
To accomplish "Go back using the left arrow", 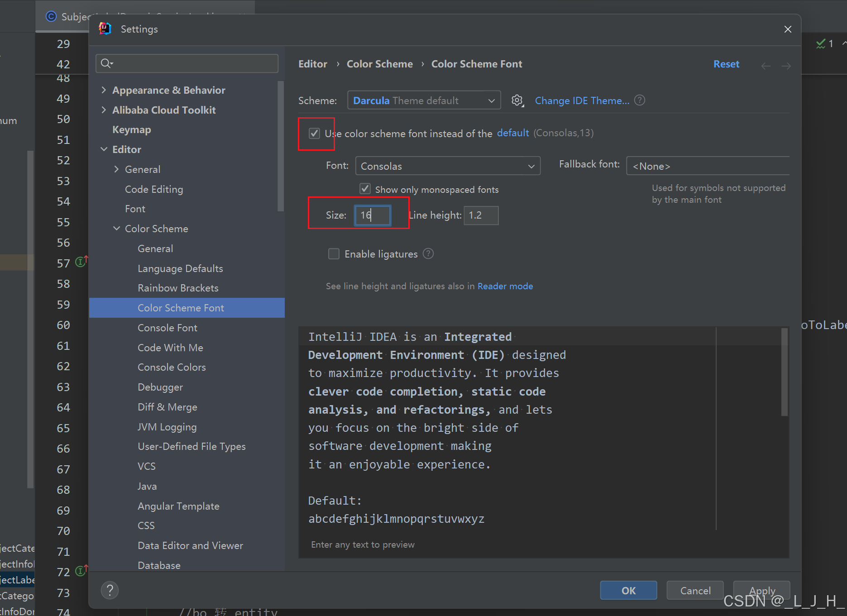I will click(766, 66).
